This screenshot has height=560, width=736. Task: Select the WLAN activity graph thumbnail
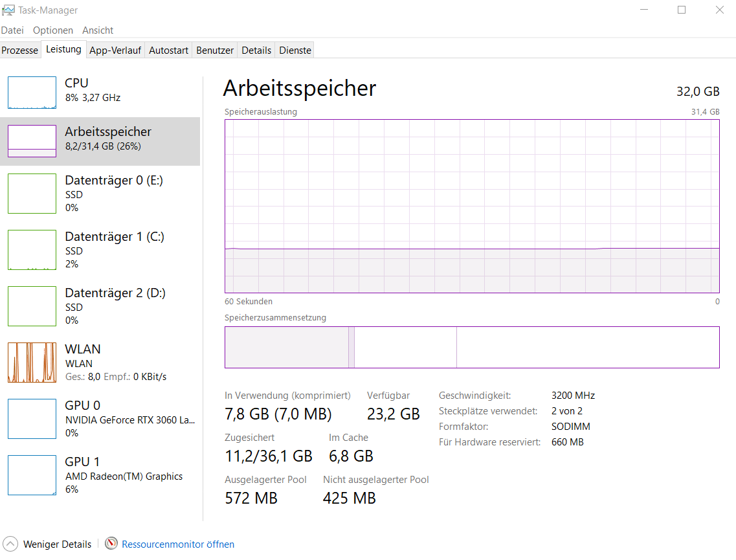tap(32, 363)
